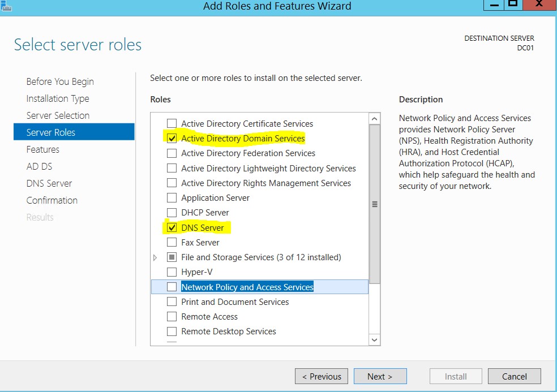Check Active Directory Federation Services checkbox
This screenshot has width=557, height=392.
coord(172,153)
